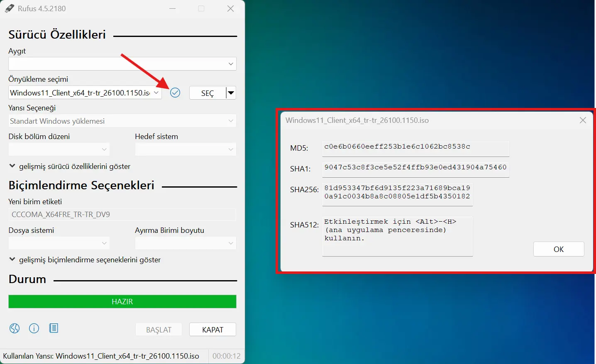Open the Yansı Seçeneği dropdown
The width and height of the screenshot is (596, 364).
pyautogui.click(x=122, y=121)
